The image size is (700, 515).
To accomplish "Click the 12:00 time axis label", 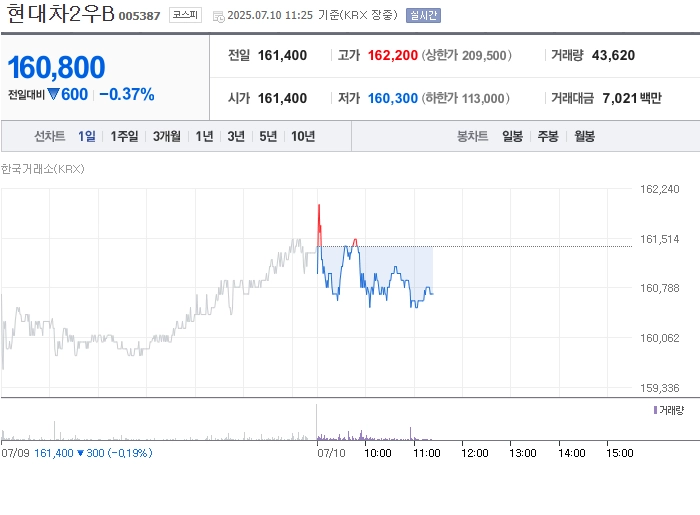I will (475, 453).
